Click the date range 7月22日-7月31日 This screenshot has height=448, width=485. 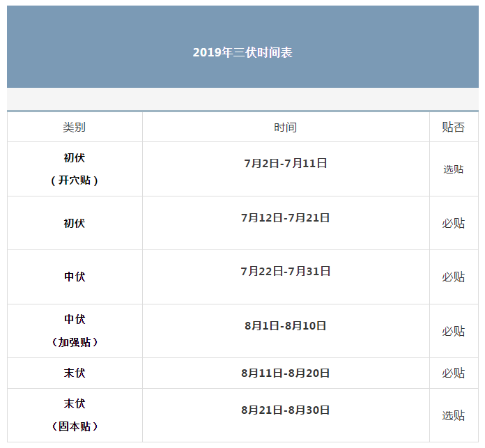[285, 272]
